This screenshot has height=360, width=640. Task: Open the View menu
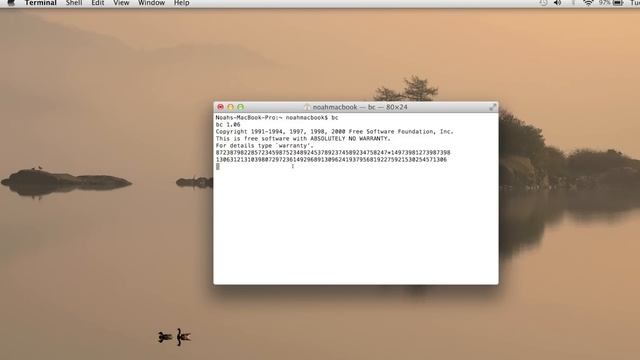(121, 3)
